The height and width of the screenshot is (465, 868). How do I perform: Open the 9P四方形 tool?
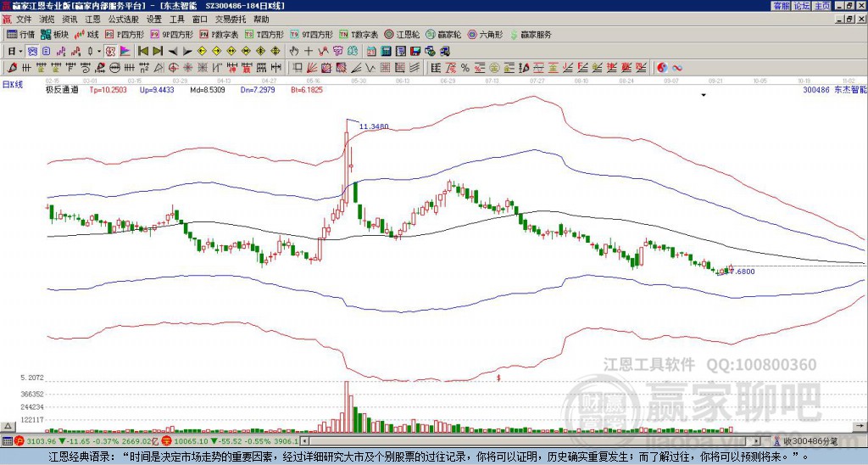pos(171,34)
